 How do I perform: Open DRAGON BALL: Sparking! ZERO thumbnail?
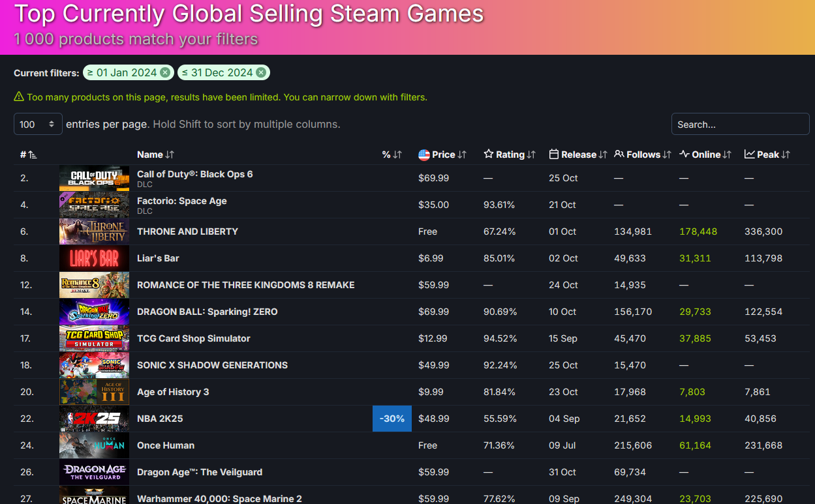point(94,312)
